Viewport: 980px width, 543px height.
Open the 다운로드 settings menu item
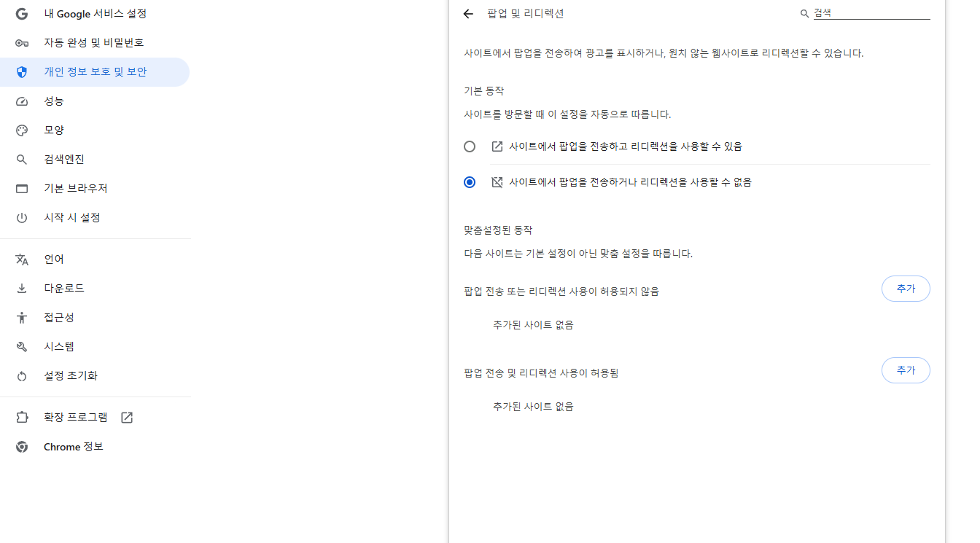(x=64, y=289)
